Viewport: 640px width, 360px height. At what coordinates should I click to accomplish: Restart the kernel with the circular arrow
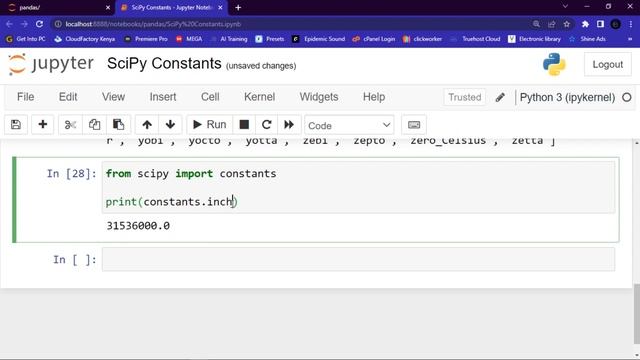(267, 124)
